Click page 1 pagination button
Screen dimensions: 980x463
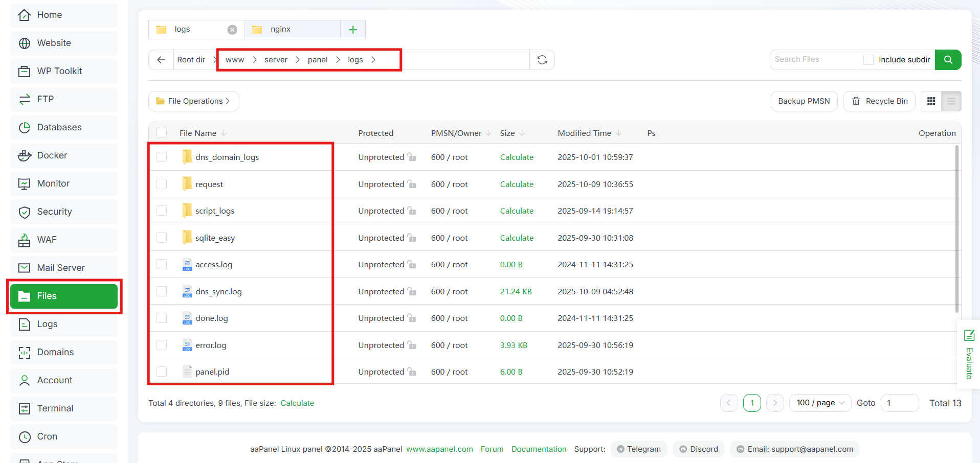click(x=752, y=403)
